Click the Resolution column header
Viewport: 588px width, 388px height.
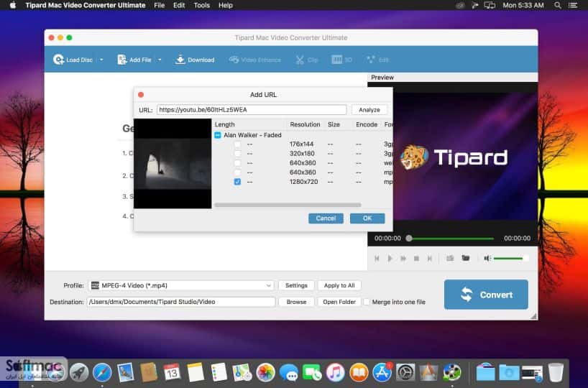pos(305,124)
